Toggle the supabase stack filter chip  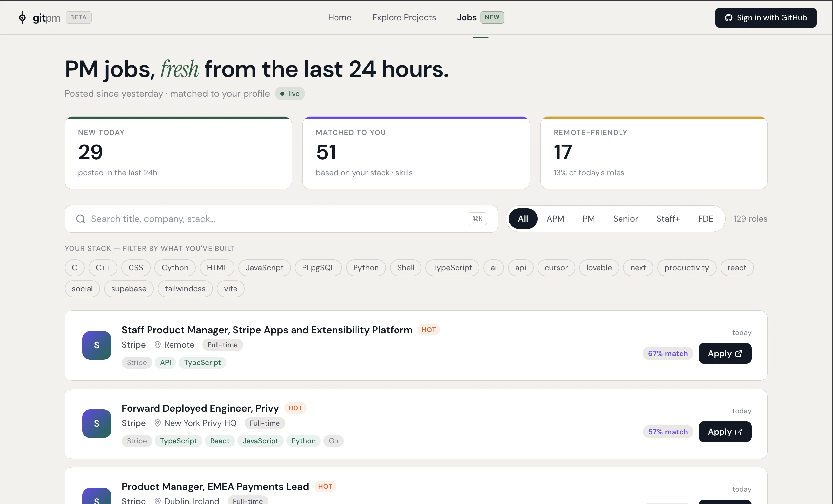(x=129, y=288)
